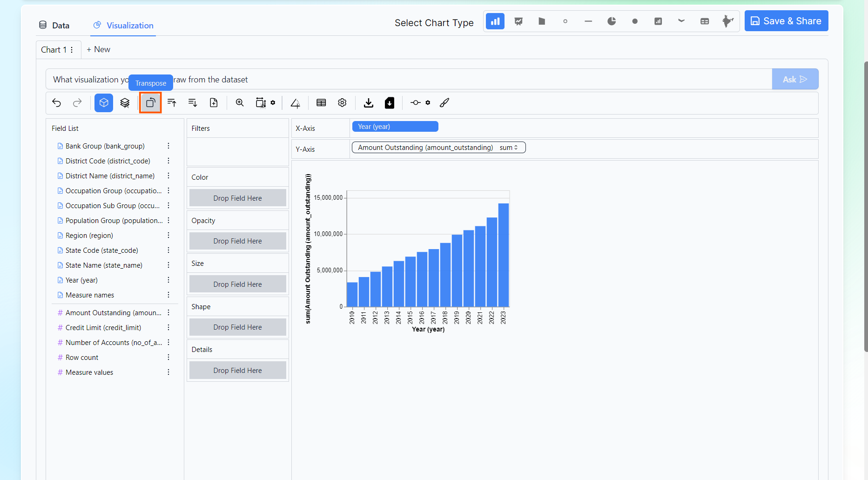Click the undo arrow icon
This screenshot has width=868, height=480.
coord(57,103)
